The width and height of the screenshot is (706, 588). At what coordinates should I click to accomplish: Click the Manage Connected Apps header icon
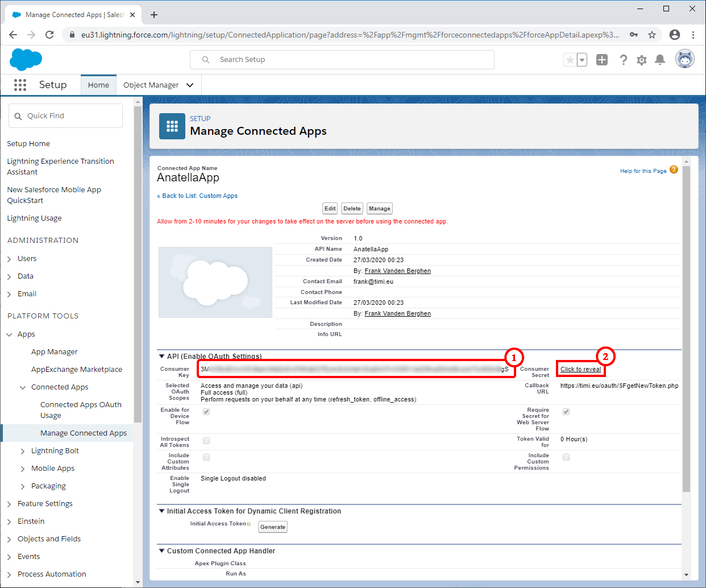pyautogui.click(x=172, y=126)
